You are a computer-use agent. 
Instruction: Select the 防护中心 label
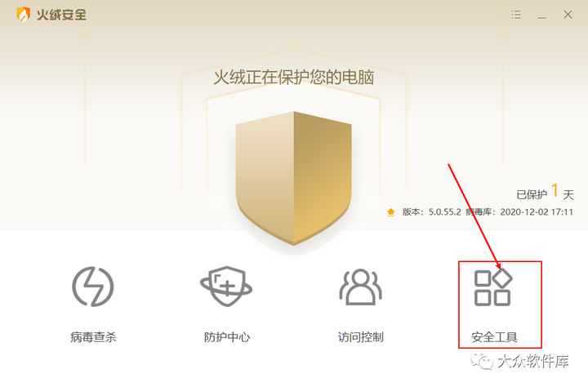coord(227,337)
